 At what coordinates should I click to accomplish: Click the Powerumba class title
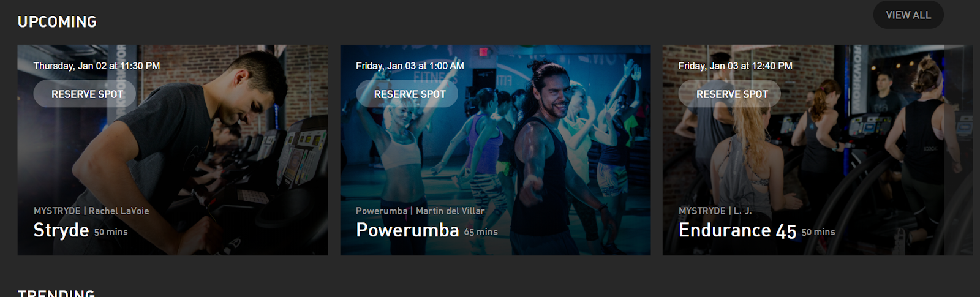[407, 230]
